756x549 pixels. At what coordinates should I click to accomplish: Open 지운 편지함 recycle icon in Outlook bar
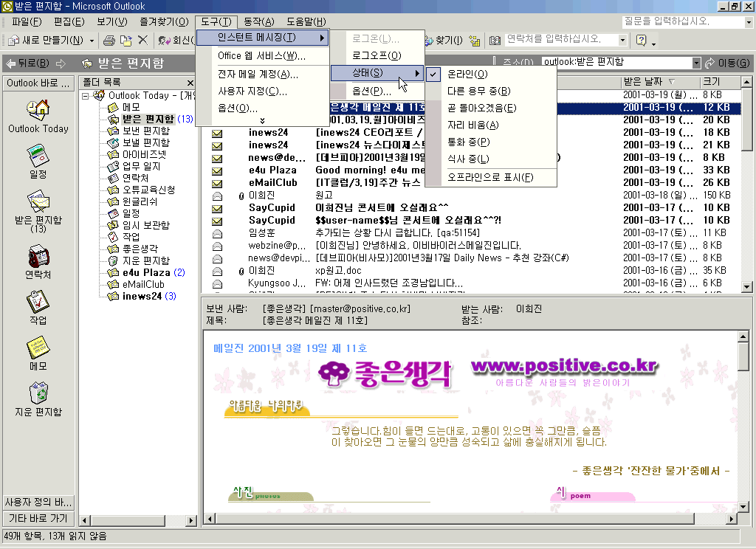[38, 394]
